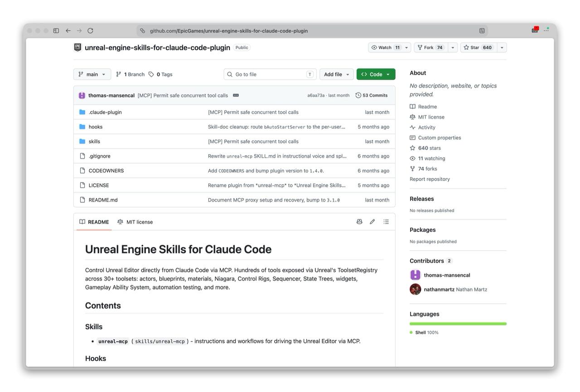This screenshot has height=392, width=580.
Task: Open the main branch selector
Action: click(92, 74)
